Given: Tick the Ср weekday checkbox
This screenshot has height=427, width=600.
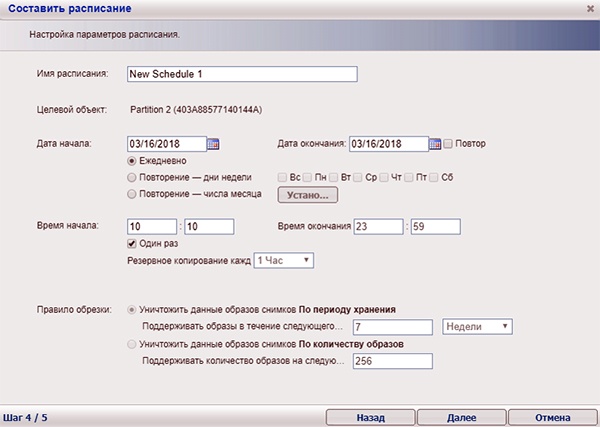Looking at the screenshot, I should [358, 178].
